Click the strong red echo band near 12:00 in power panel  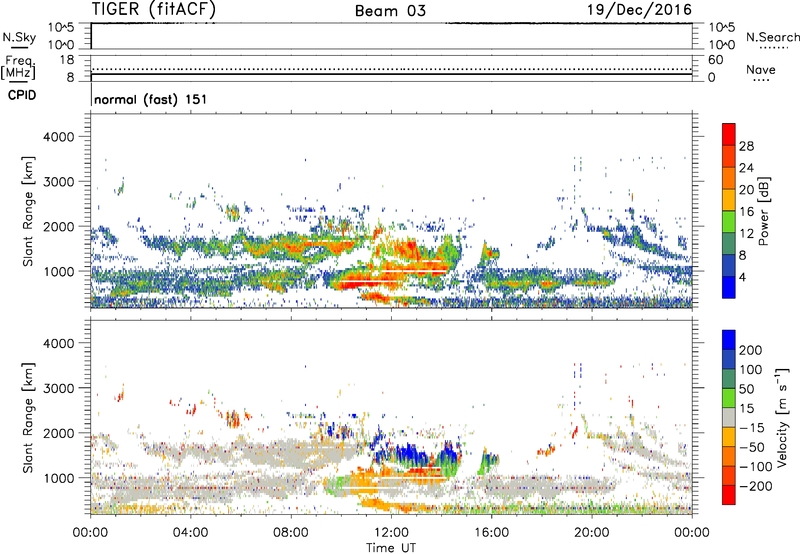(367, 282)
